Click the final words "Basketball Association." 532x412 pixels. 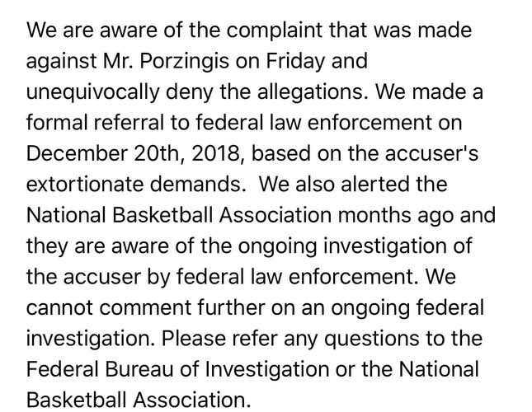pos(139,400)
